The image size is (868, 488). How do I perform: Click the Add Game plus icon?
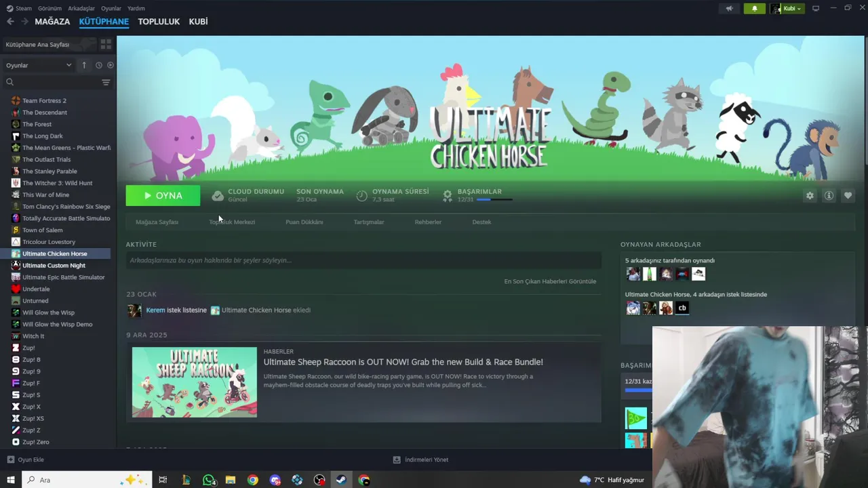click(10, 460)
